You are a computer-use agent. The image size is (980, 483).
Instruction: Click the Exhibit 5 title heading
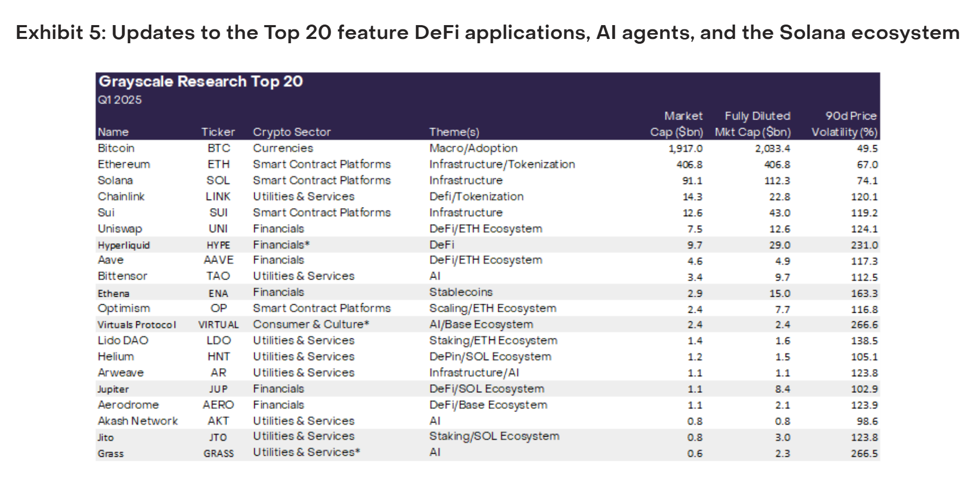click(x=488, y=33)
